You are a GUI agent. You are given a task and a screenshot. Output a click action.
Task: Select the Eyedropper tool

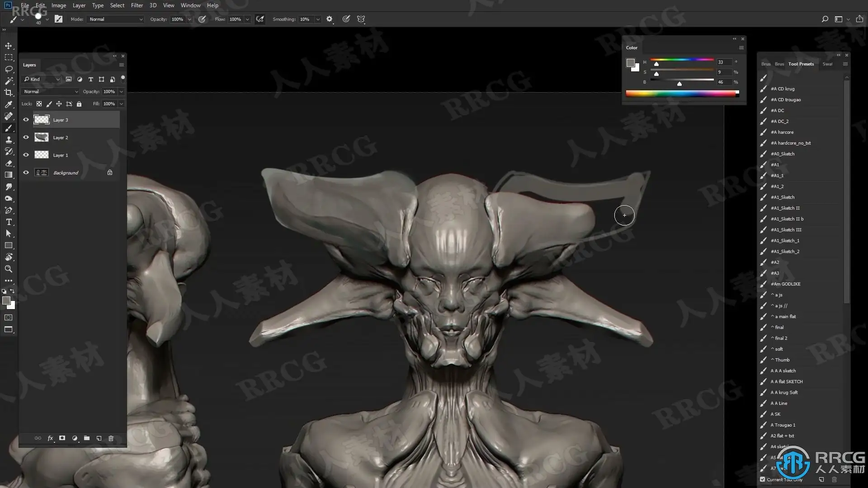pos(9,104)
